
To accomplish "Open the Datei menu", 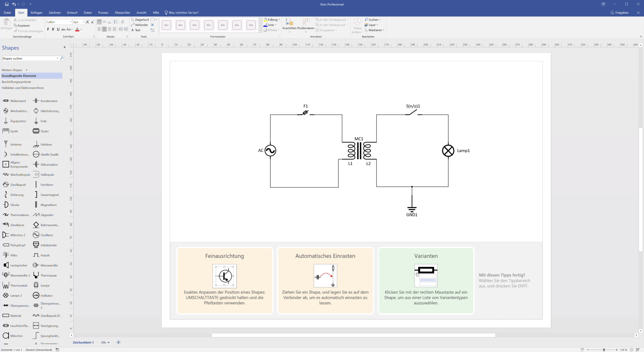I will click(x=7, y=12).
